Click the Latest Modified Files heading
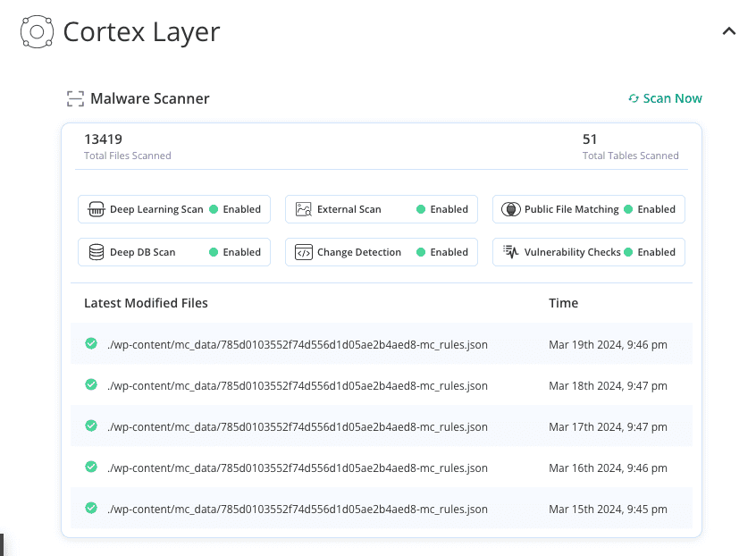756x556 pixels. pos(146,303)
